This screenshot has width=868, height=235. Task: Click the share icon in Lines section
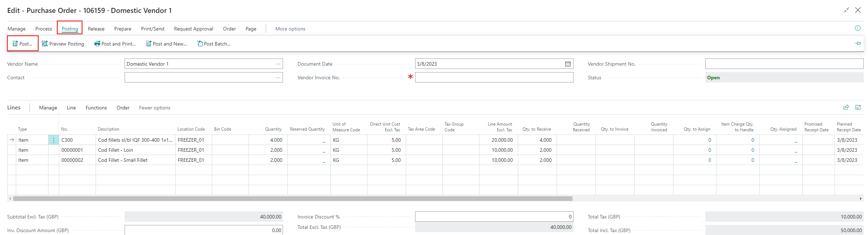pyautogui.click(x=846, y=107)
